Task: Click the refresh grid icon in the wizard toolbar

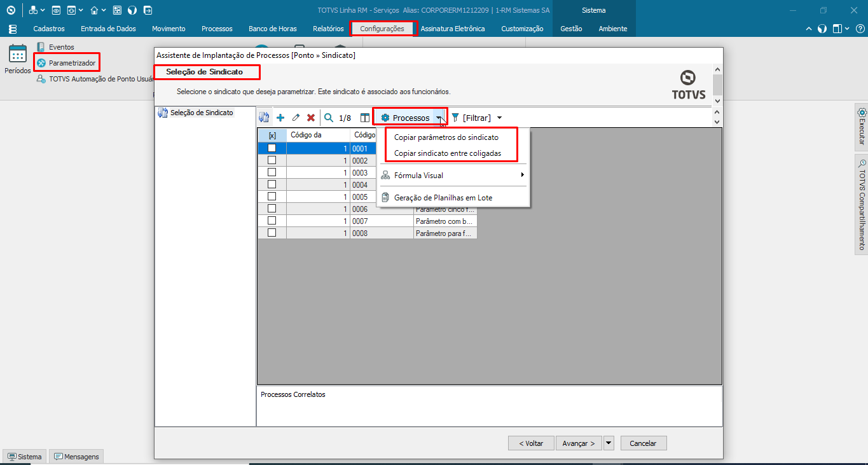Action: point(265,118)
